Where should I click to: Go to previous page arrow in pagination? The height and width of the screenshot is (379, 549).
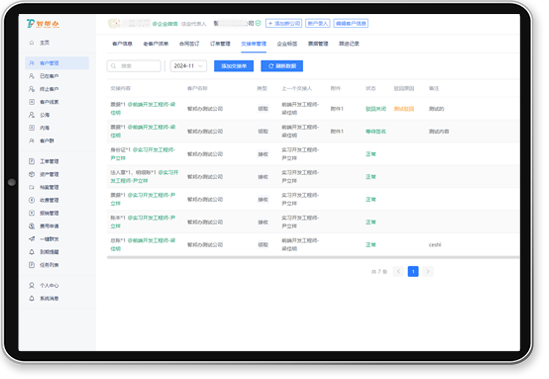point(398,271)
